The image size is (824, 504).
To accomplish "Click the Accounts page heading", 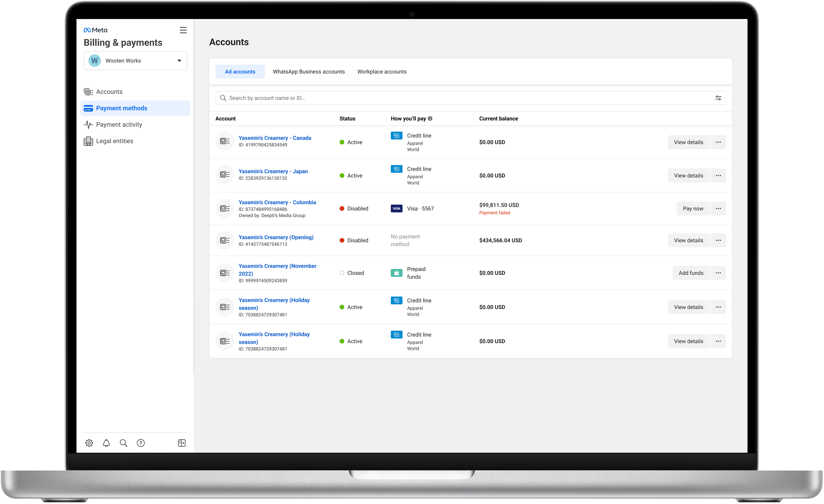I will pyautogui.click(x=229, y=42).
